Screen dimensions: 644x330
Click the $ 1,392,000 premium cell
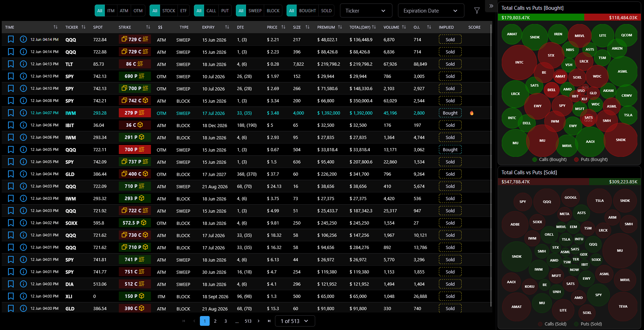tap(329, 113)
